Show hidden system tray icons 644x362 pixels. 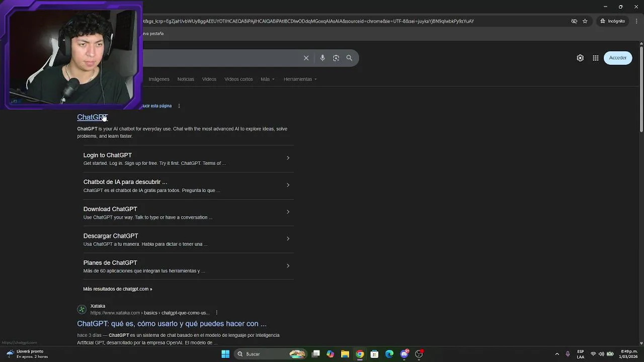(x=557, y=354)
